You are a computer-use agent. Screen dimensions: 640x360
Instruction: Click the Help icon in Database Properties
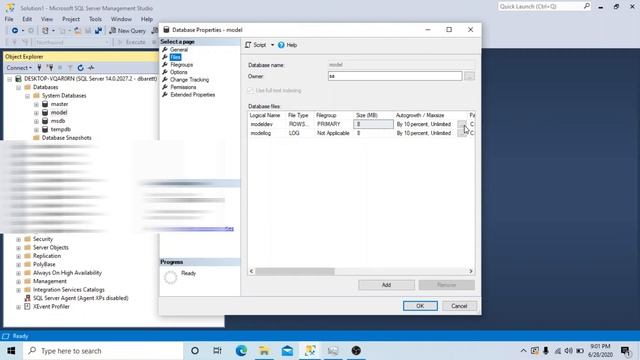coord(281,45)
